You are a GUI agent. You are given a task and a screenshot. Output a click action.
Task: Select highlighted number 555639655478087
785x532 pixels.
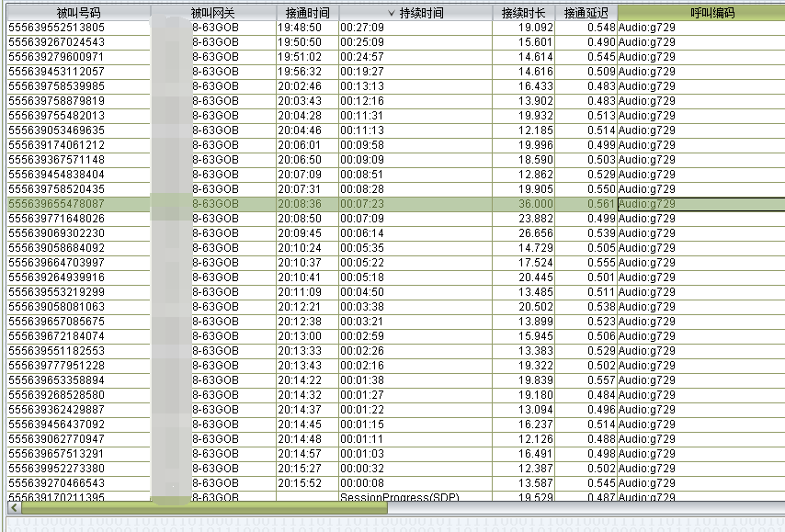click(x=57, y=204)
